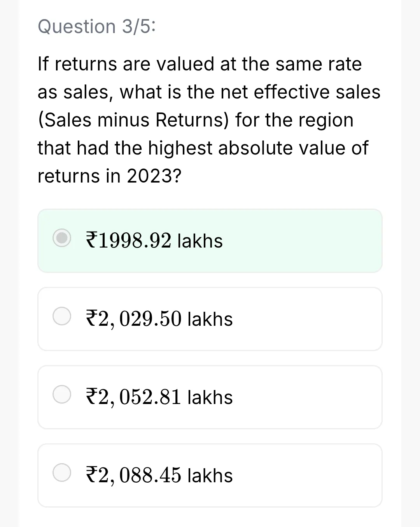The image size is (420, 527).
Task: Click blank area of the ₹2,088.45 option card
Action: pos(307,476)
